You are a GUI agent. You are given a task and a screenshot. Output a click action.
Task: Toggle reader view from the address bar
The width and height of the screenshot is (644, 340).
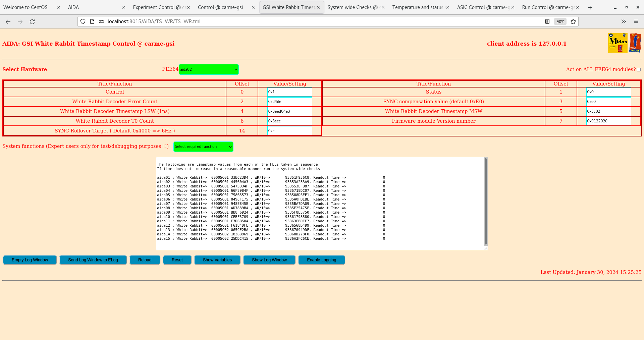tap(547, 21)
